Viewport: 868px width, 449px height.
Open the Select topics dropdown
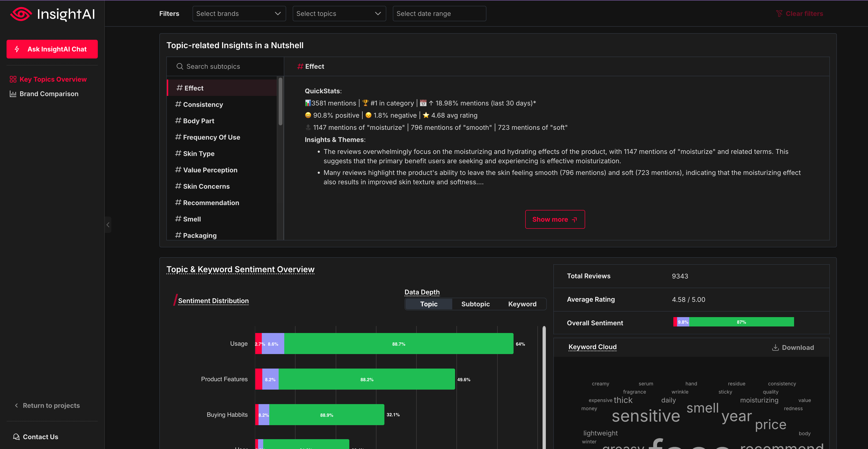tap(339, 14)
